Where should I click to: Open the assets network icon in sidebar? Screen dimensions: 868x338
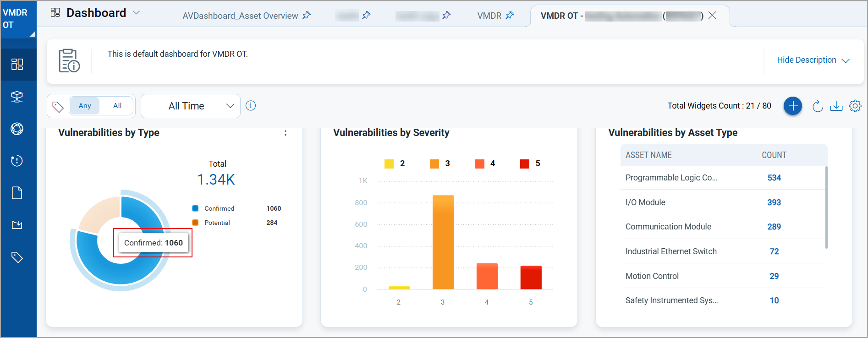coord(17,97)
